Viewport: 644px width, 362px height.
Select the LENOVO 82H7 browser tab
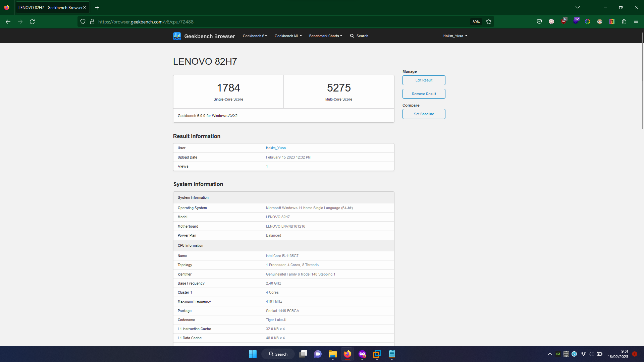tap(53, 7)
